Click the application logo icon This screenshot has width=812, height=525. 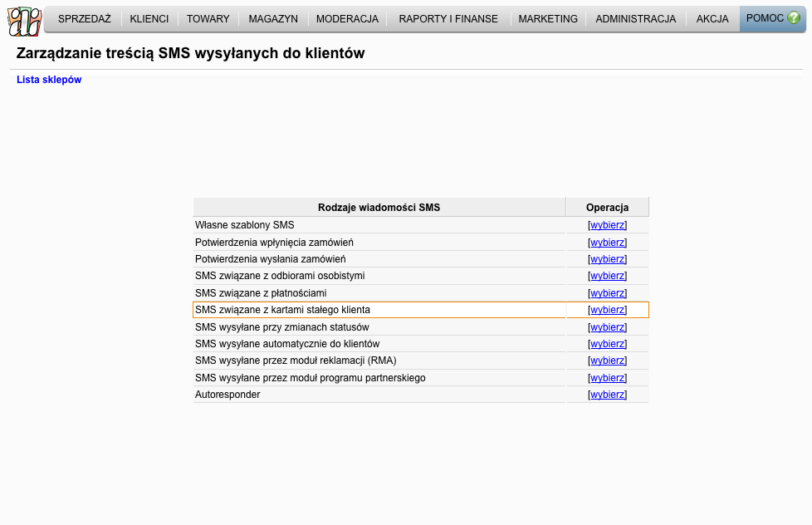[x=25, y=22]
